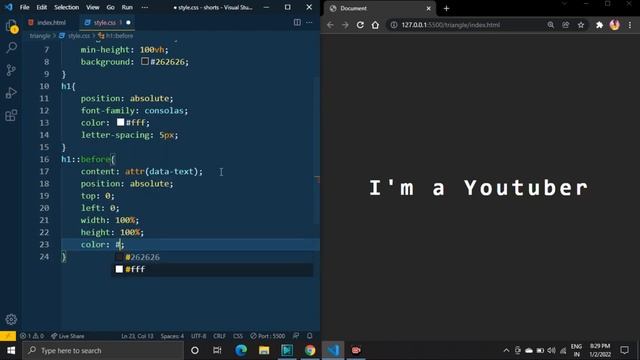Click the remote window indicator in the status bar
This screenshot has width=640, height=360.
pyautogui.click(x=8, y=336)
